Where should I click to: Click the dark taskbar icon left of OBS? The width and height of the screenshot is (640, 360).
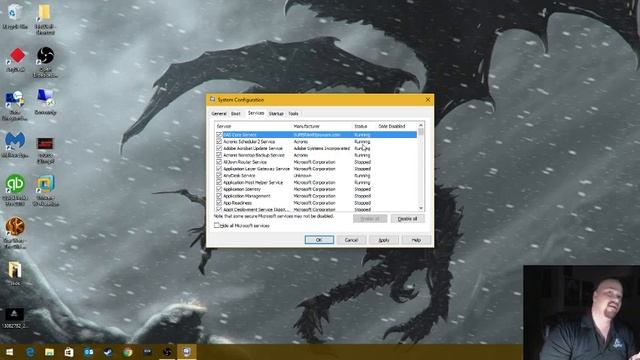pyautogui.click(x=147, y=352)
